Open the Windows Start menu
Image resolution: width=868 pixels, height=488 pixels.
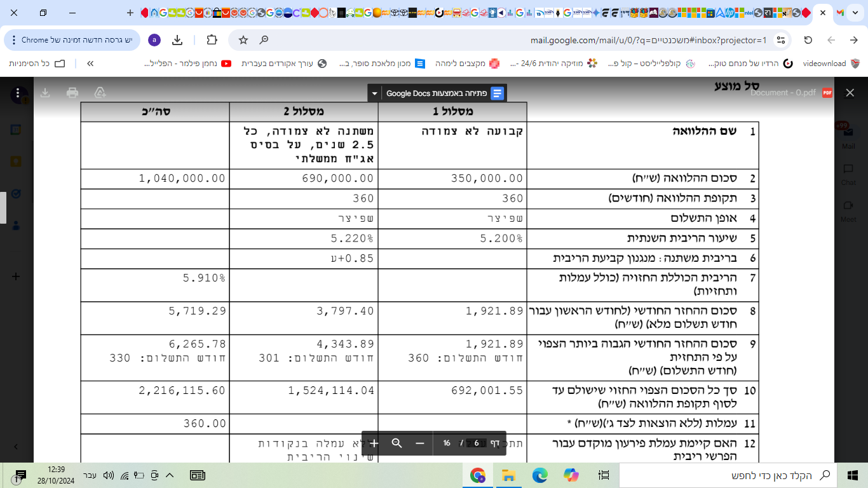(853, 475)
